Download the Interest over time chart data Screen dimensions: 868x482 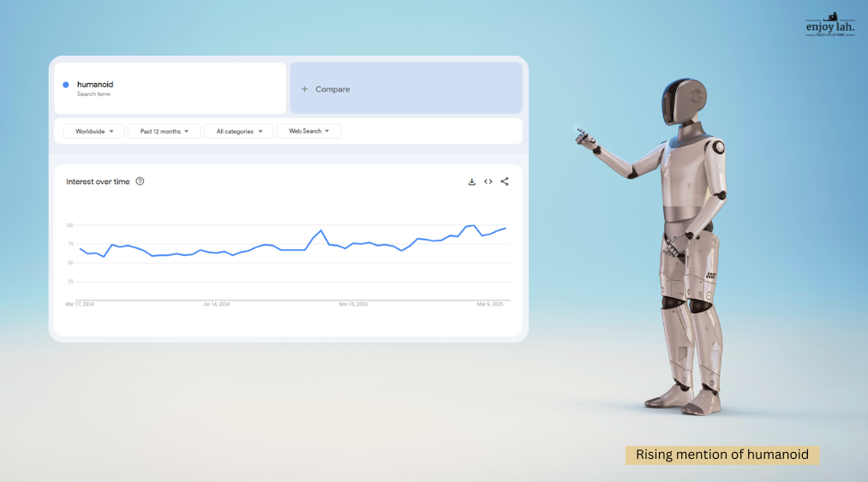[x=471, y=181]
